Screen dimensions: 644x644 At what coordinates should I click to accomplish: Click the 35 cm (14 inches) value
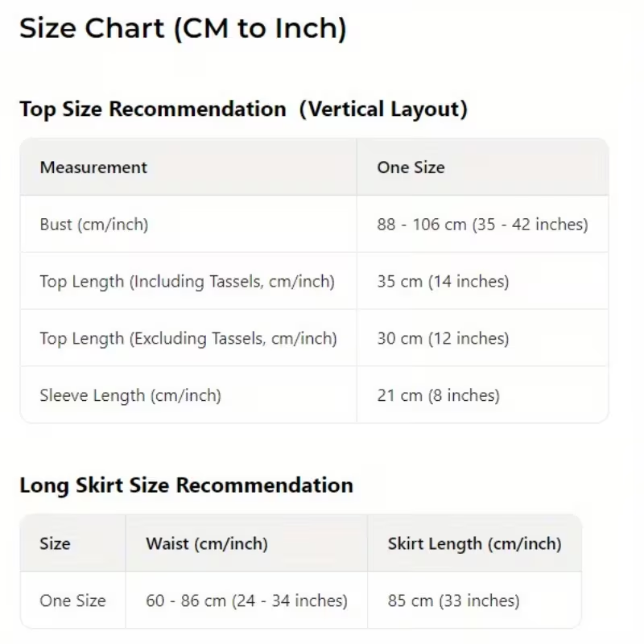click(443, 282)
